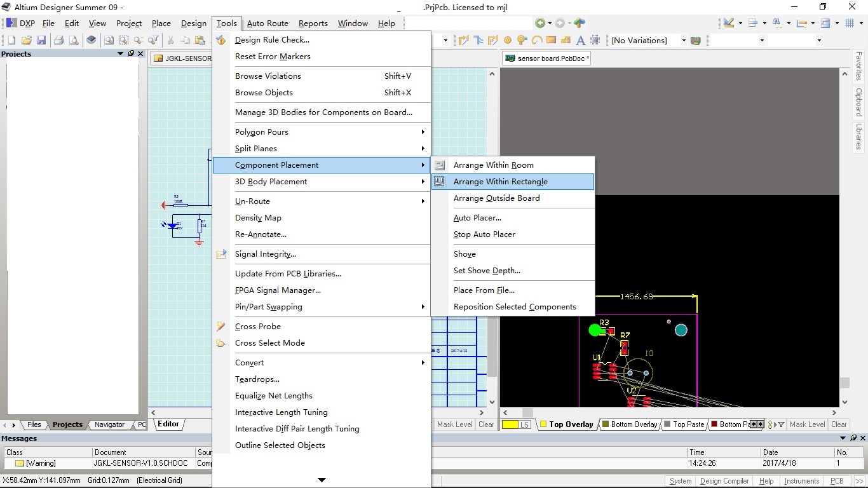Viewport: 868px width, 488px height.
Task: Open the Auto Route menu
Action: coord(268,24)
